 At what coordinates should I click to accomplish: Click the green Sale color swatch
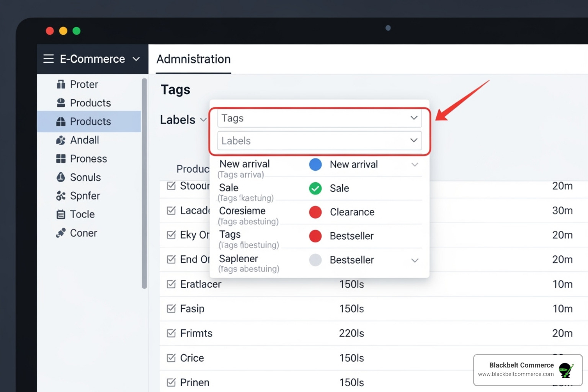click(315, 188)
